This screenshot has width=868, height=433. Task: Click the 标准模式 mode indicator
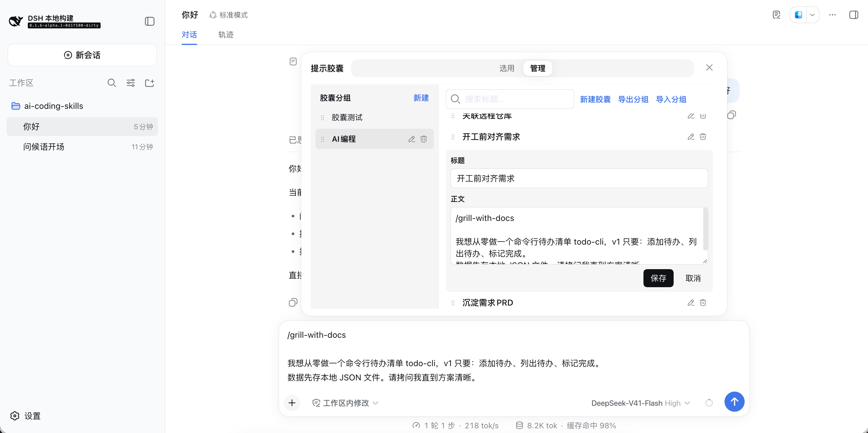228,15
